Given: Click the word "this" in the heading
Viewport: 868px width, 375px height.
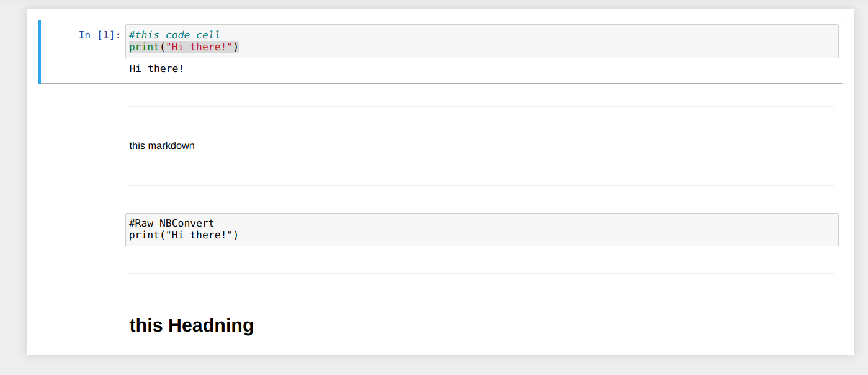Looking at the screenshot, I should 146,325.
